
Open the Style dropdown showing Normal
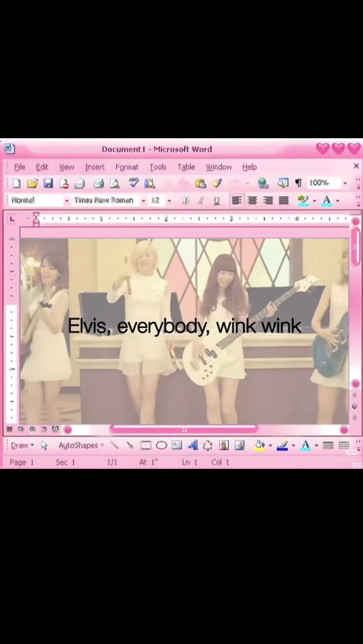click(x=66, y=201)
